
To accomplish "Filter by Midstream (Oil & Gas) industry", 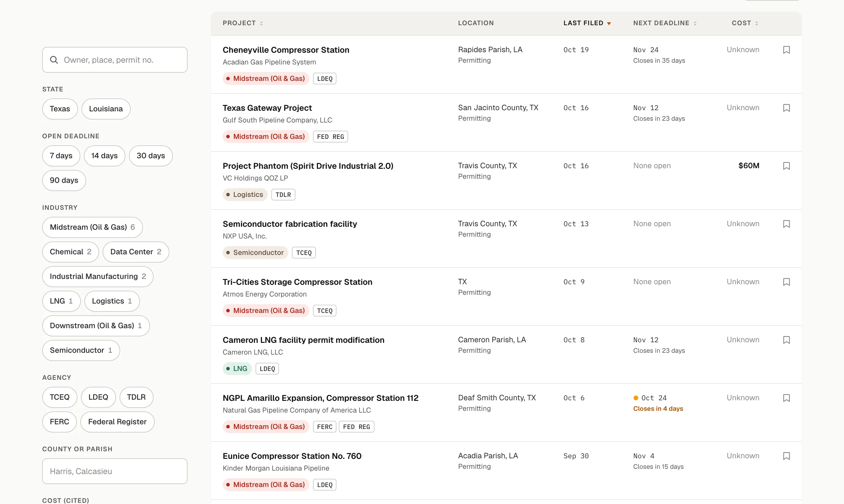I will (x=92, y=227).
